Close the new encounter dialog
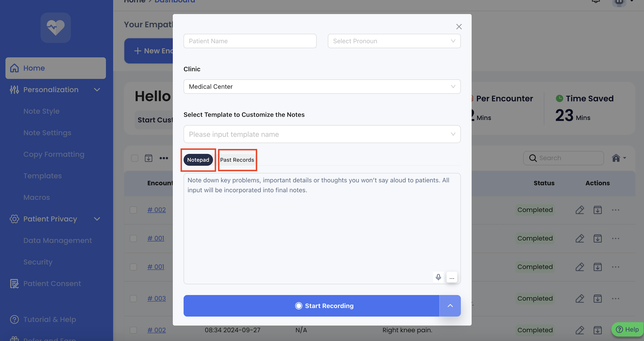This screenshot has width=644, height=341. [459, 27]
